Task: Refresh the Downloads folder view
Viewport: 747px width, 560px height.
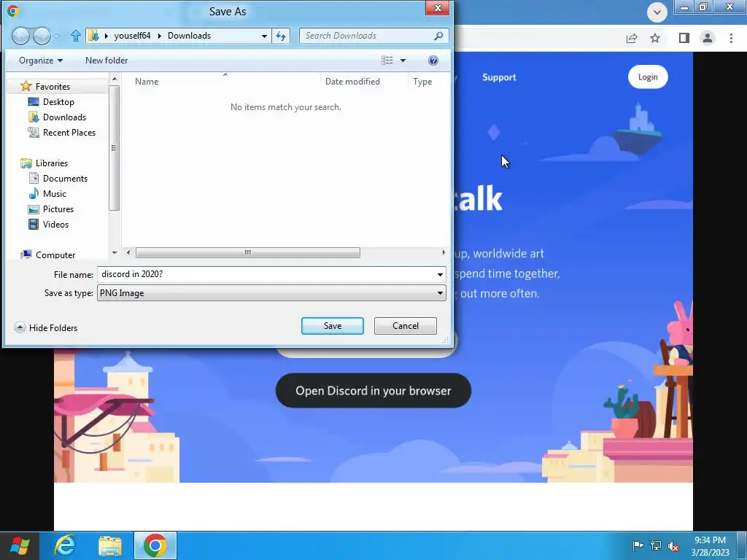Action: point(281,36)
